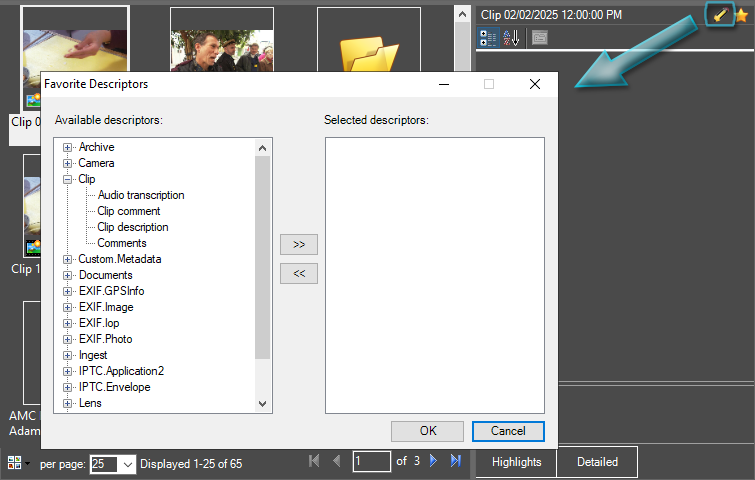Select Clip description descriptor

[133, 227]
